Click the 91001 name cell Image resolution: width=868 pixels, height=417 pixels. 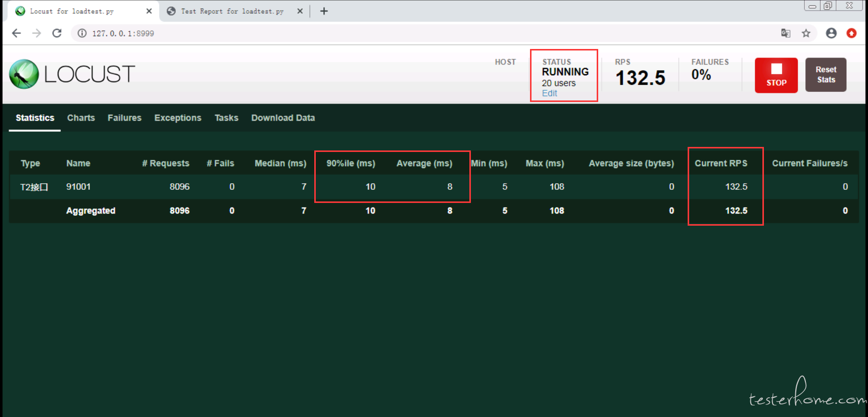coord(78,187)
